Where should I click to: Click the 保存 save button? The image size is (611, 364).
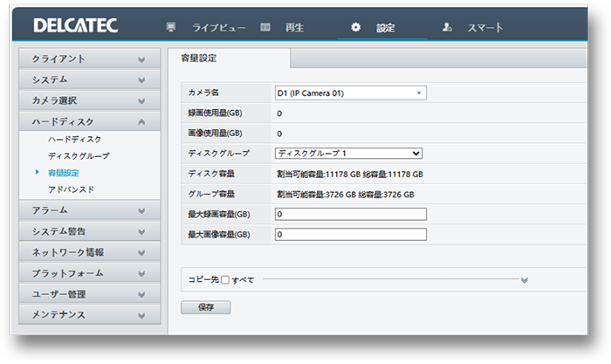pyautogui.click(x=206, y=307)
